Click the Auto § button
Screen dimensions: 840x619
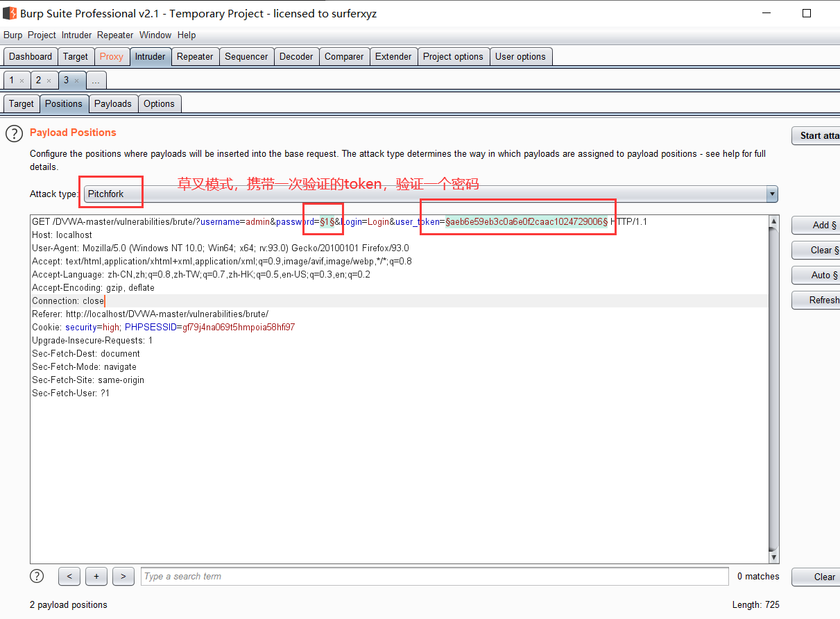[816, 275]
